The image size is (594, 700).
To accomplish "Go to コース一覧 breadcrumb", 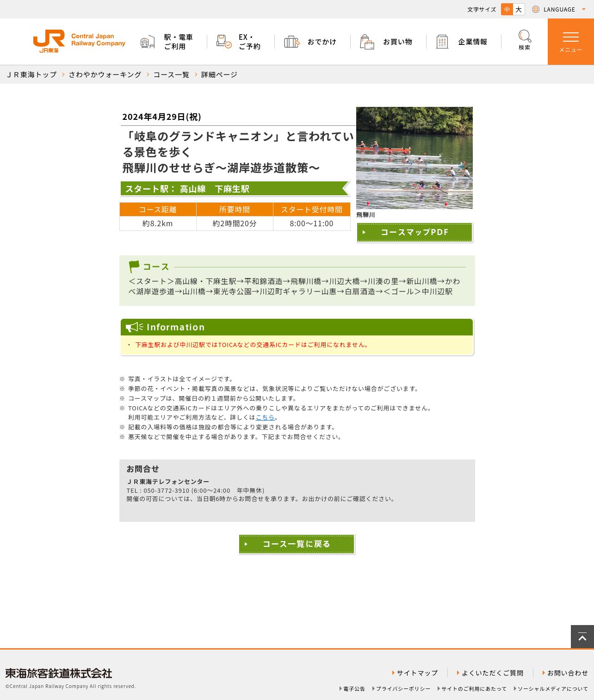I will tap(171, 74).
